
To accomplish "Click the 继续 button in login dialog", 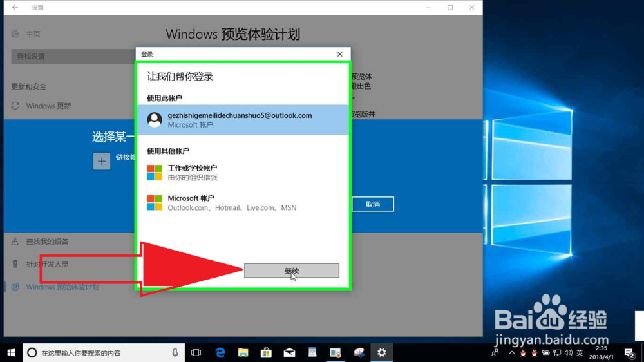I will (x=292, y=271).
